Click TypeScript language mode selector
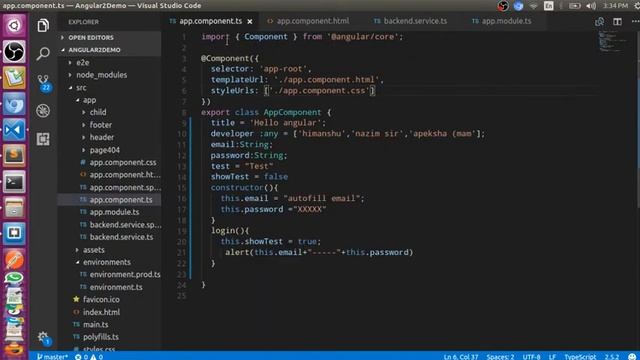The height and width of the screenshot is (360, 640). [x=580, y=357]
